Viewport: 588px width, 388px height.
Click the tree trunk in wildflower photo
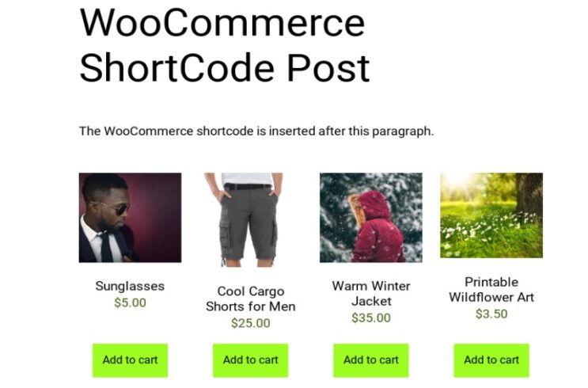pyautogui.click(x=530, y=195)
